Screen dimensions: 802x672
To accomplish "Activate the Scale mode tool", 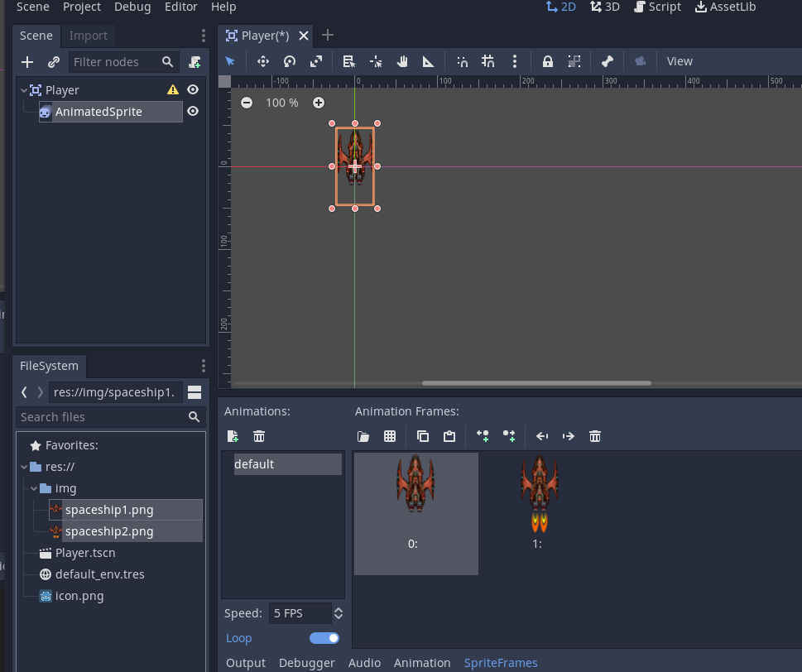I will click(x=316, y=61).
